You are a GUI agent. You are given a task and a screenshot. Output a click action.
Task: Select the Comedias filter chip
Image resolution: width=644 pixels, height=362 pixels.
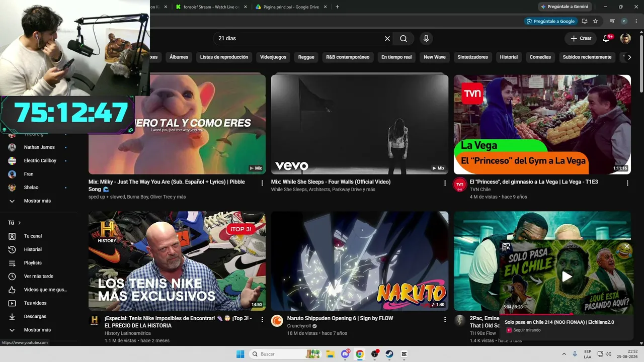pos(540,57)
